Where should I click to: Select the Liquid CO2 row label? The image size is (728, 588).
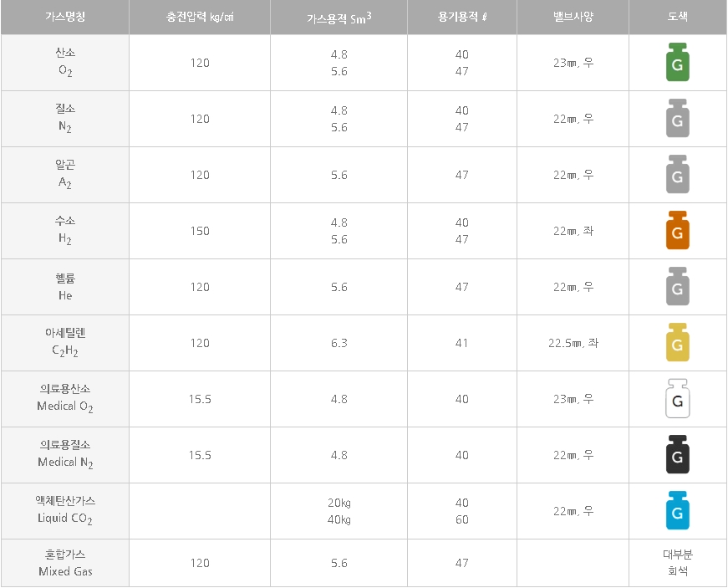(x=65, y=510)
